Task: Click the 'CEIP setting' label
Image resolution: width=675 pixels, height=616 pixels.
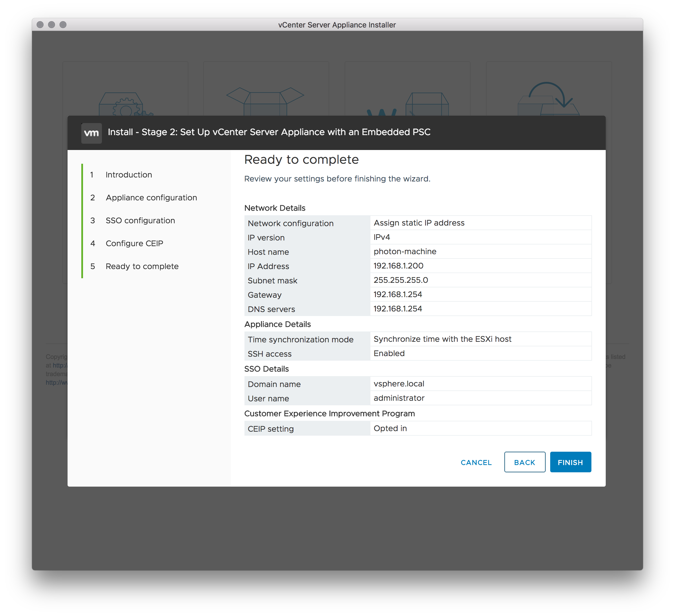Action: 271,429
